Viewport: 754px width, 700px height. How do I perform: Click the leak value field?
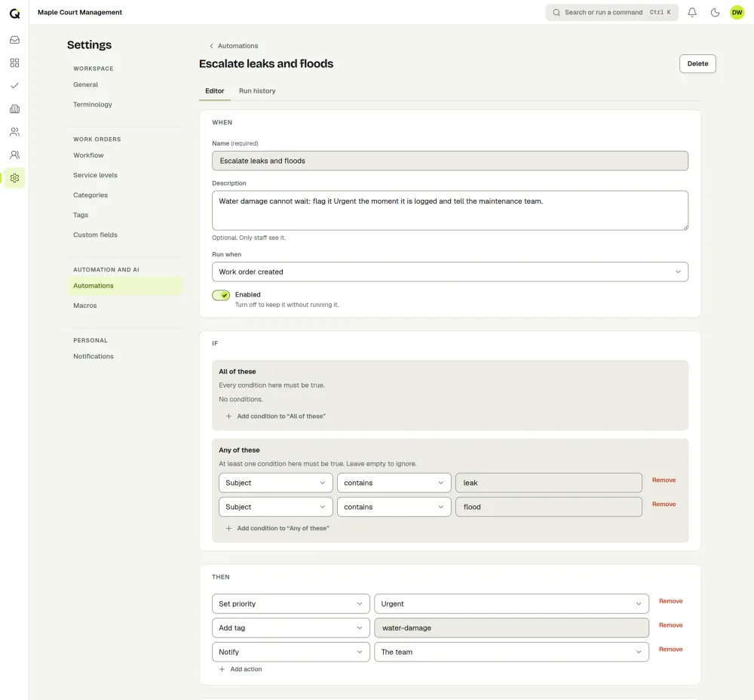pyautogui.click(x=549, y=483)
